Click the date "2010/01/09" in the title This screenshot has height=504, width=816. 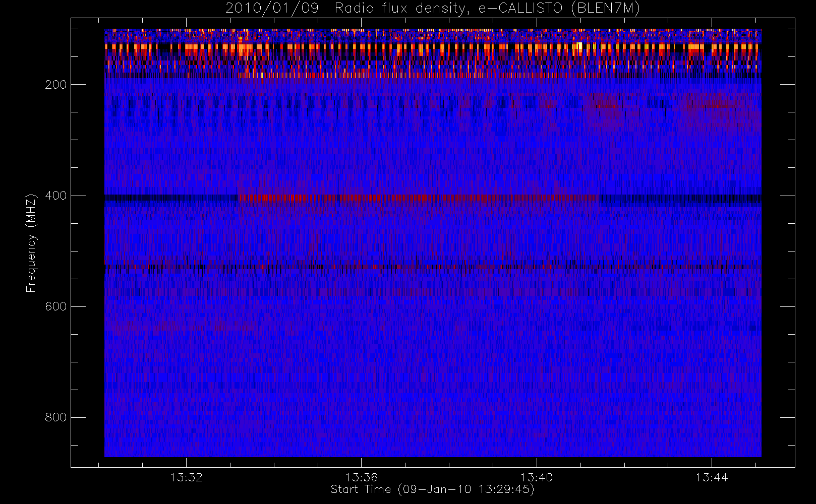(272, 9)
